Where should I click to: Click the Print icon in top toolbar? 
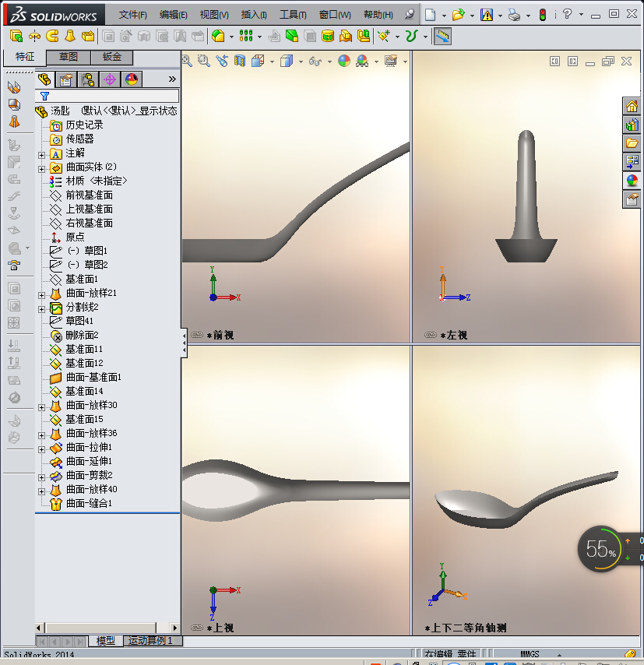pos(514,16)
